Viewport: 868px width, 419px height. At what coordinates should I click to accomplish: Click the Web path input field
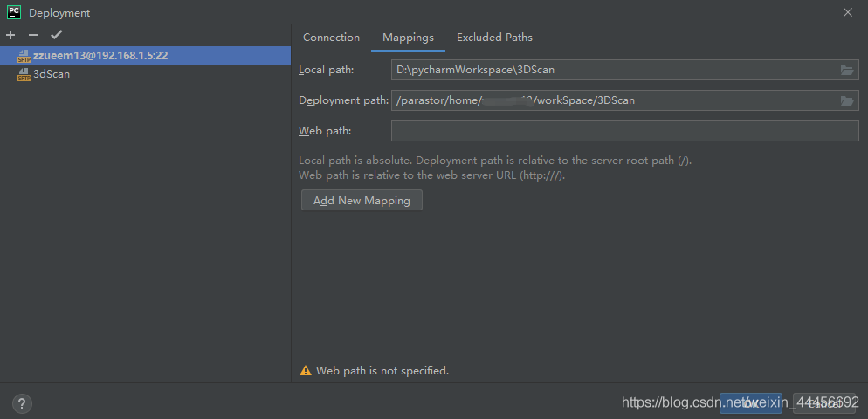pos(625,131)
